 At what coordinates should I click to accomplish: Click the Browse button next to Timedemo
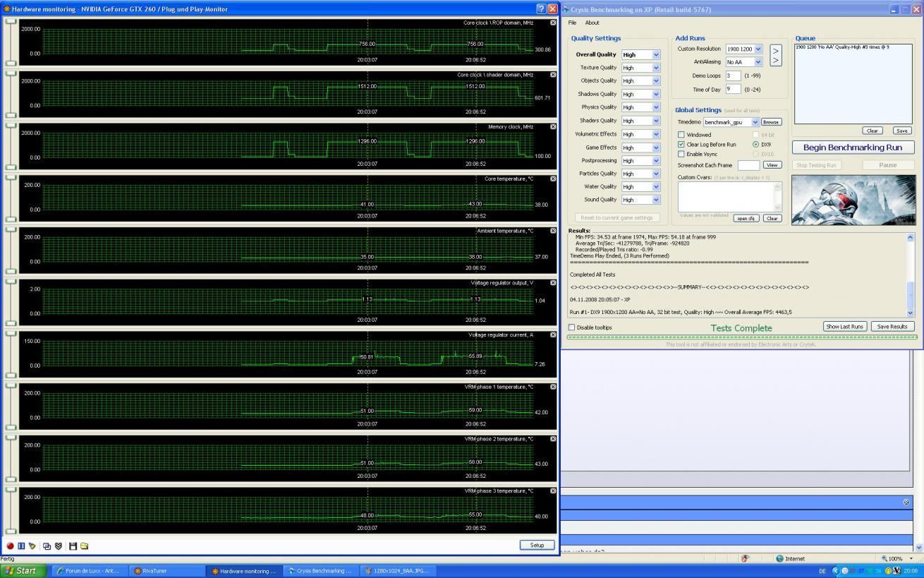coord(771,122)
